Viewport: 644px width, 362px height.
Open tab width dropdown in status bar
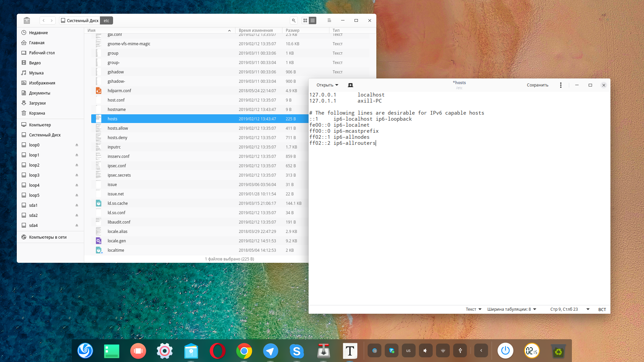click(x=512, y=309)
